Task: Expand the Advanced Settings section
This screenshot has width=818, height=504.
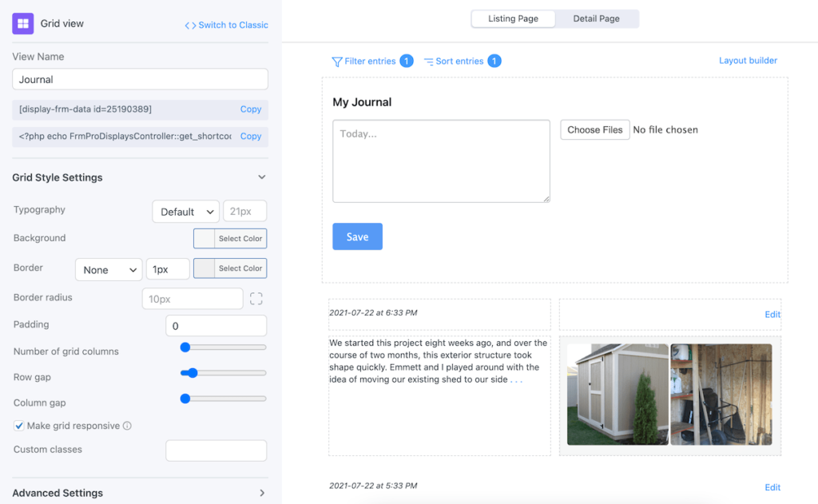Action: [260, 493]
